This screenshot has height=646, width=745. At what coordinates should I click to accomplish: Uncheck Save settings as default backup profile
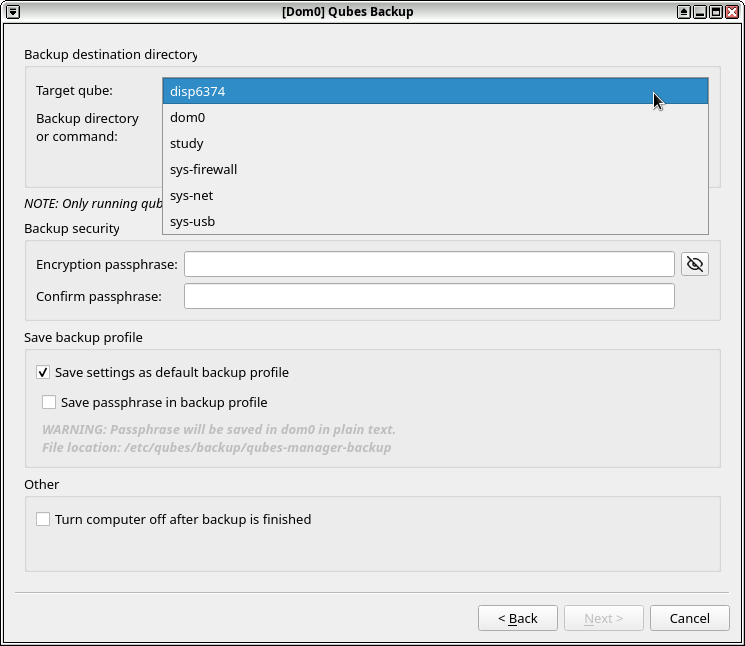[43, 372]
